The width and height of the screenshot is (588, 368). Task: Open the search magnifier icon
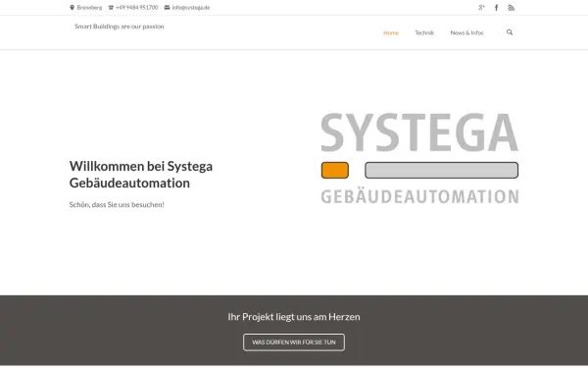[510, 32]
